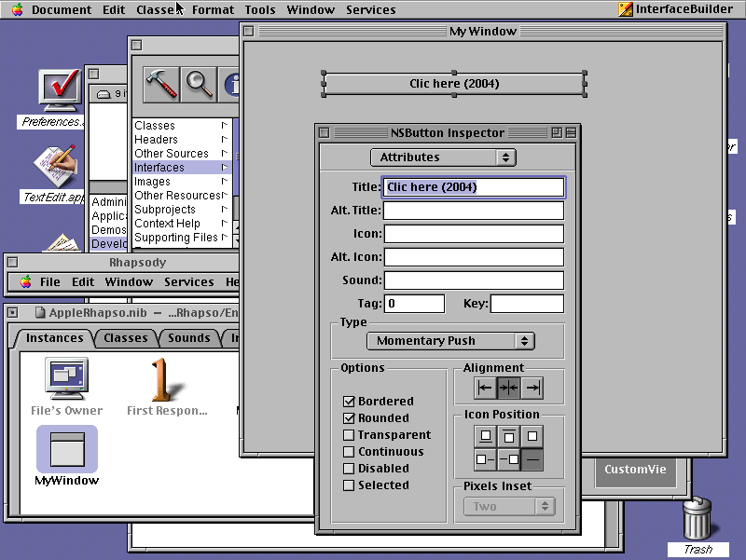Open Window menu in Rhapsody menu window

coord(129,282)
